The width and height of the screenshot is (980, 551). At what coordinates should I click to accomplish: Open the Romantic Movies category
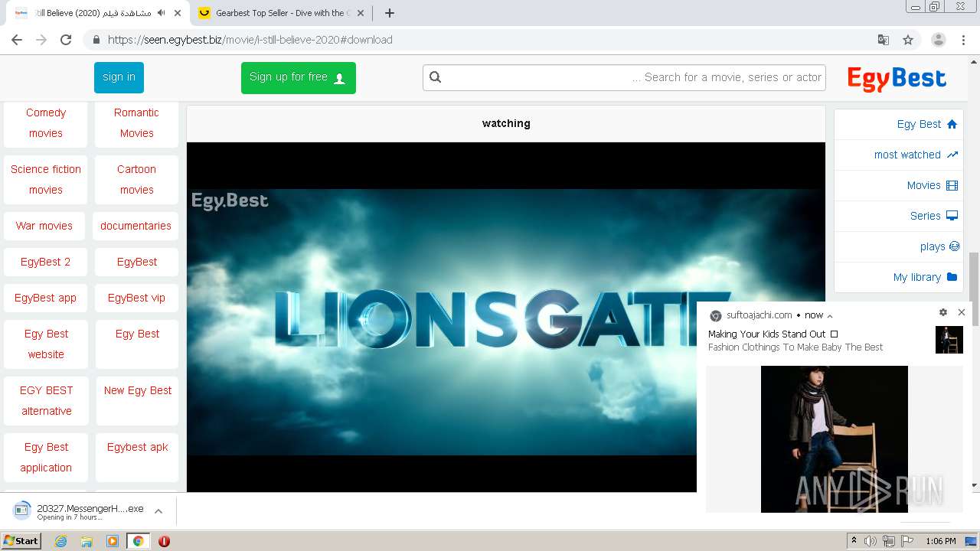136,122
